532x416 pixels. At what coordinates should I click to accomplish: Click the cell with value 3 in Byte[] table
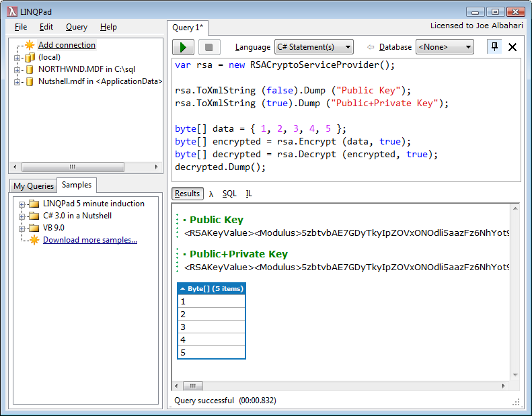[x=211, y=327]
